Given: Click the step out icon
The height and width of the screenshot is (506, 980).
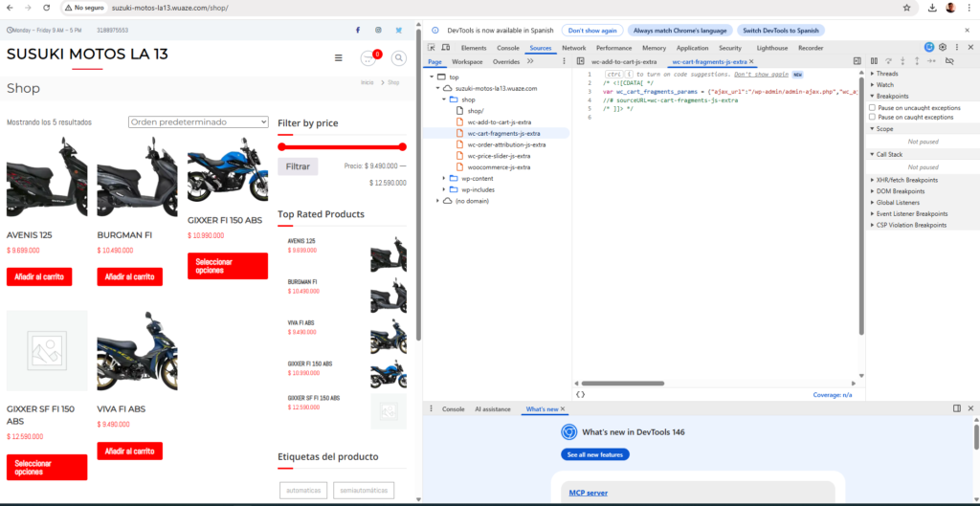Looking at the screenshot, I should [917, 61].
